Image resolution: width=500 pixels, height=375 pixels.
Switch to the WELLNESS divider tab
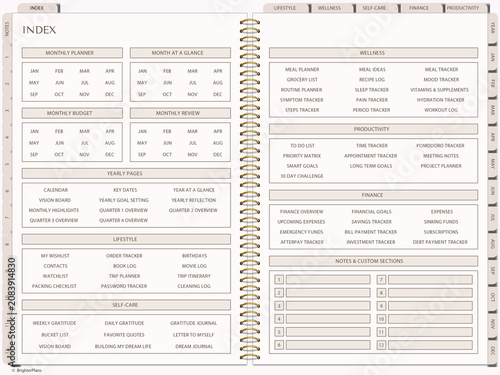329,8
